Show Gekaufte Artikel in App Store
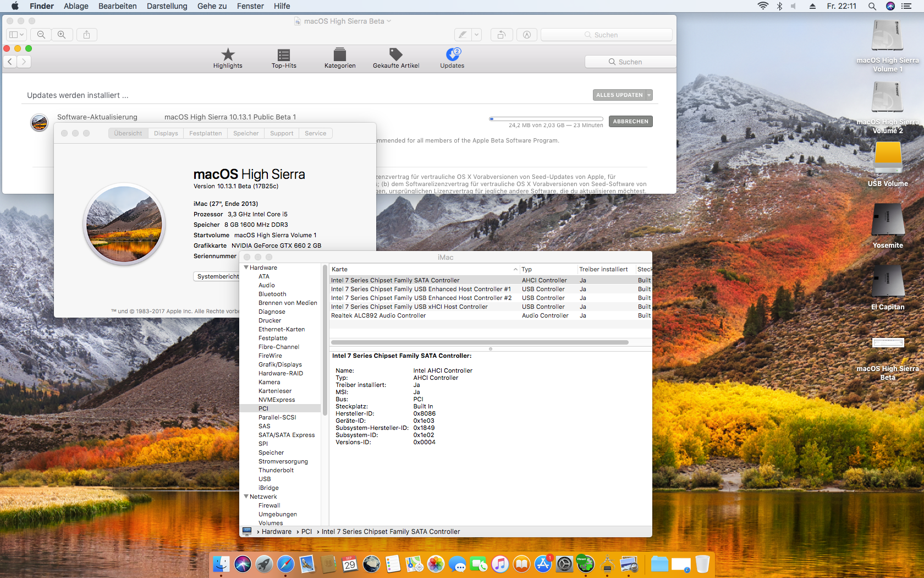Viewport: 924px width, 578px height. point(396,58)
